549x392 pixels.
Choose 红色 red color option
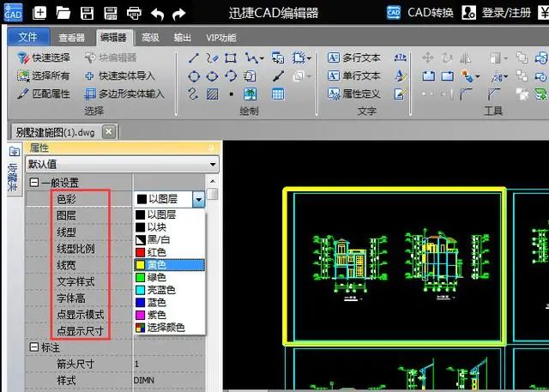pyautogui.click(x=170, y=252)
